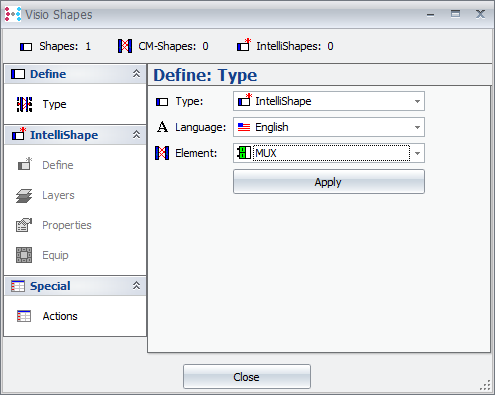This screenshot has width=495, height=395.
Task: Click the IntelliShape Define item icon
Action: [x=24, y=164]
